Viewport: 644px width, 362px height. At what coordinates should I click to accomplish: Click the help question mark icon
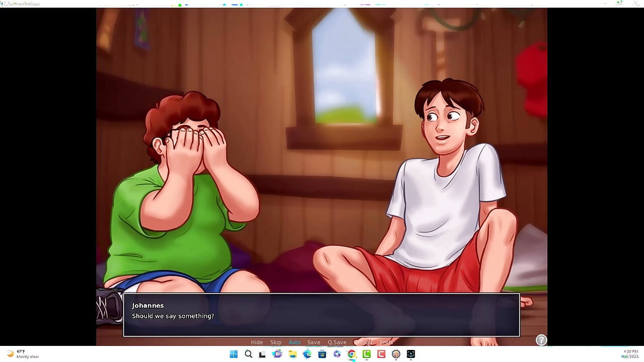[541, 340]
